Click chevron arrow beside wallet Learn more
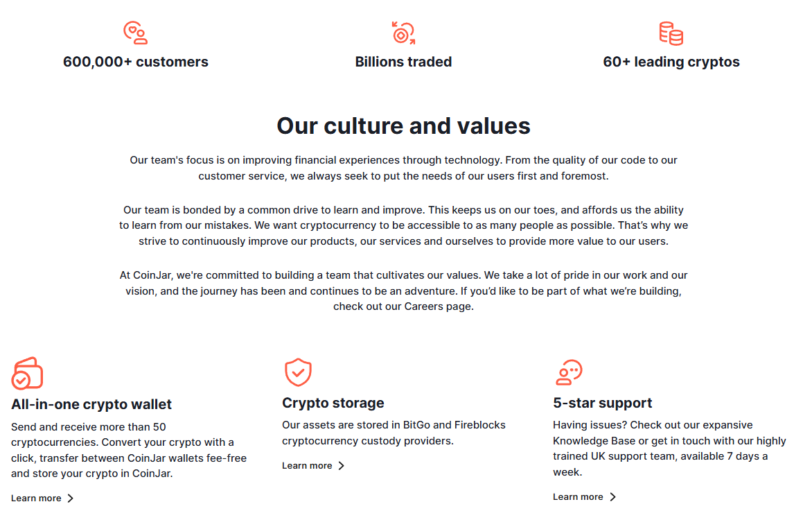The height and width of the screenshot is (520, 812). point(71,499)
